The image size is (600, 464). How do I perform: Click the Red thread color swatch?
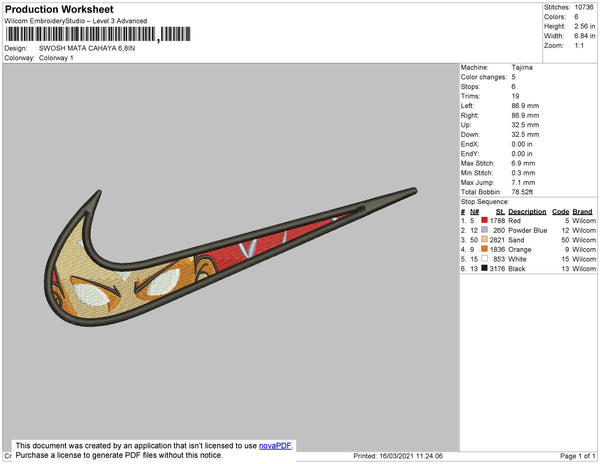pyautogui.click(x=484, y=220)
